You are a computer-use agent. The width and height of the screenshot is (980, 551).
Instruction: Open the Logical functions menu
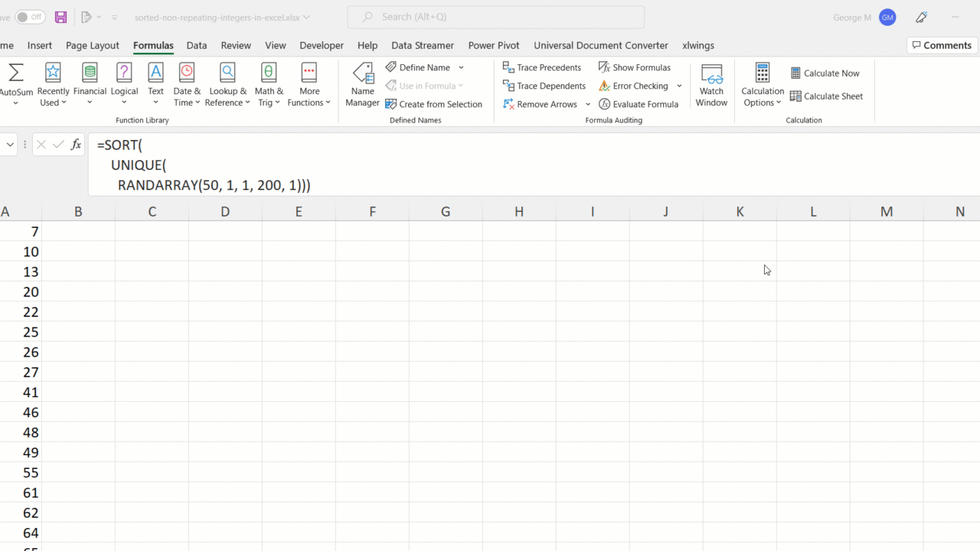pyautogui.click(x=124, y=84)
